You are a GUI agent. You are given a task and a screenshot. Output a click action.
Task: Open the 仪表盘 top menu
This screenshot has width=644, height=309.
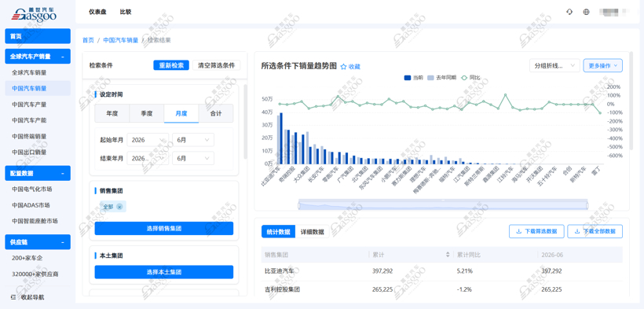click(97, 12)
